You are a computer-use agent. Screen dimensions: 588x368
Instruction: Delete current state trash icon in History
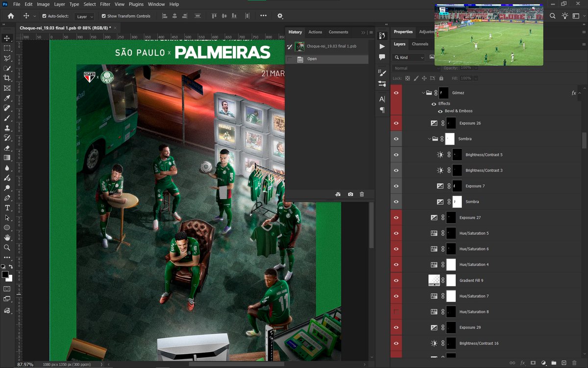[362, 194]
